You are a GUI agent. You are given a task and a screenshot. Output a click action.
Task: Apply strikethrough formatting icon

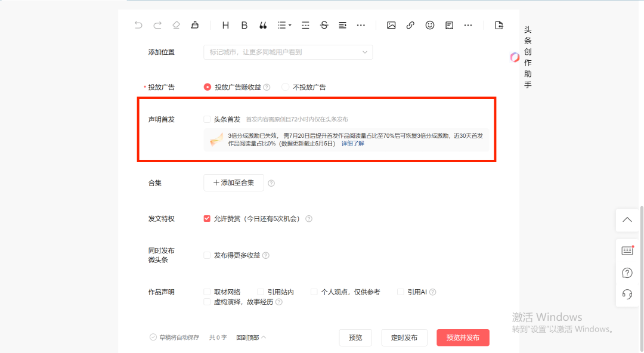324,25
